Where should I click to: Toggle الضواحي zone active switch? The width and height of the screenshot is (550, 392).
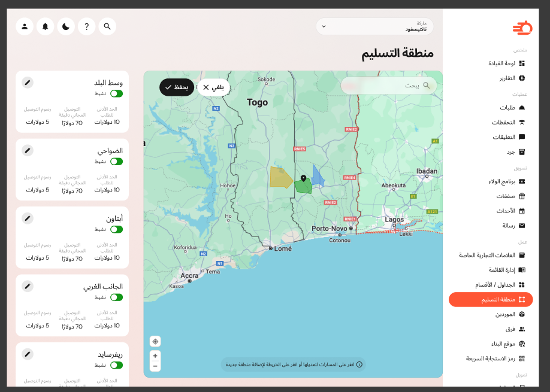point(116,162)
